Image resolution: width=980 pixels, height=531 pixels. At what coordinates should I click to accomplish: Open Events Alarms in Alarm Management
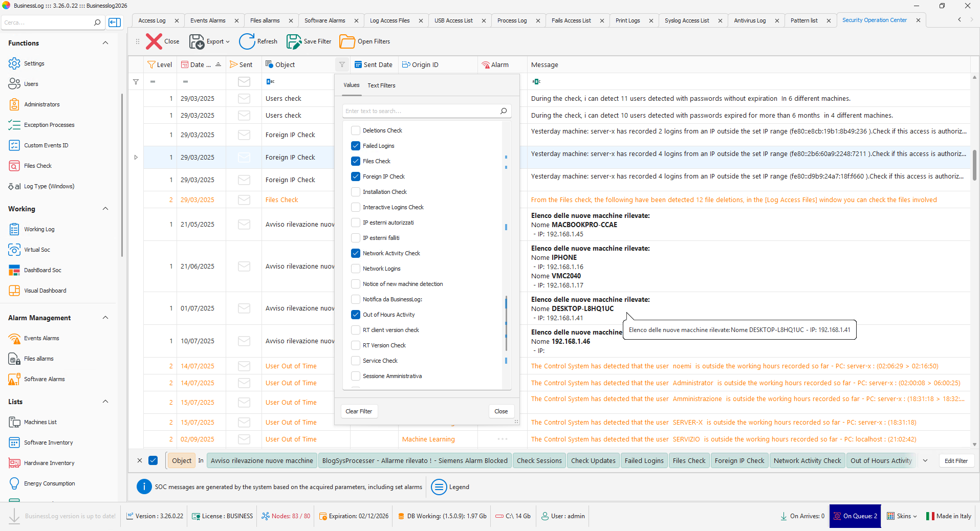(41, 338)
